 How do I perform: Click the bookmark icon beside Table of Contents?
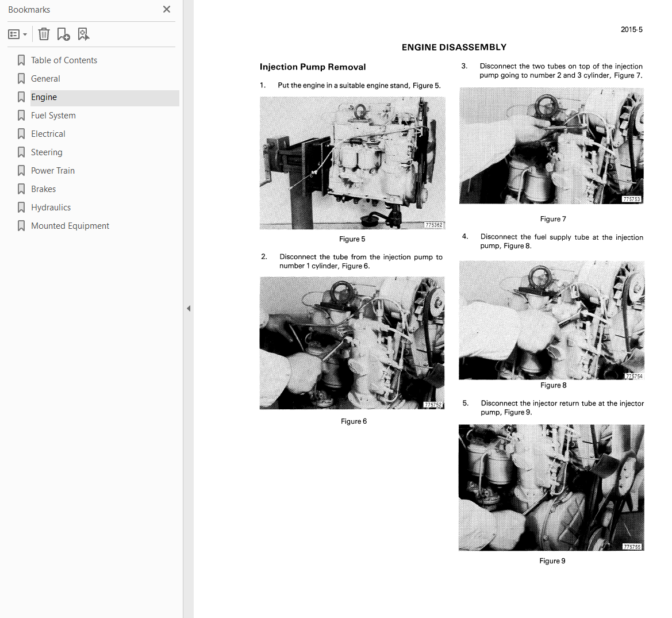point(21,60)
